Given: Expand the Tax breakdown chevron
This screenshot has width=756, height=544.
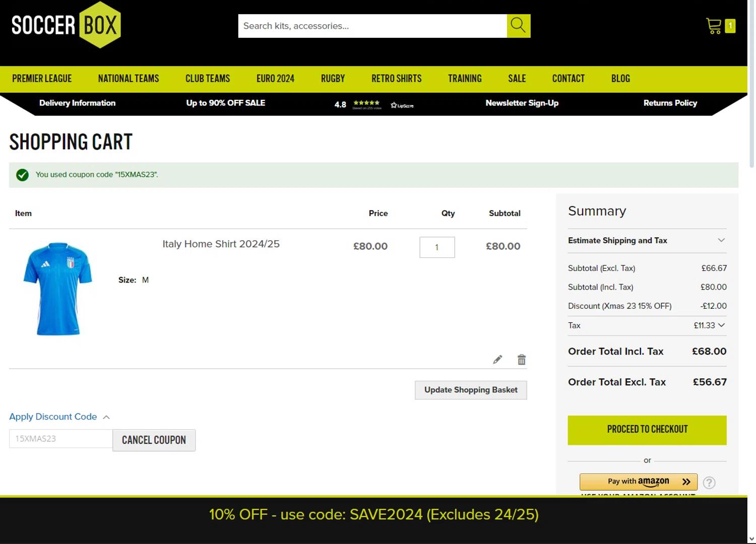Looking at the screenshot, I should (721, 325).
